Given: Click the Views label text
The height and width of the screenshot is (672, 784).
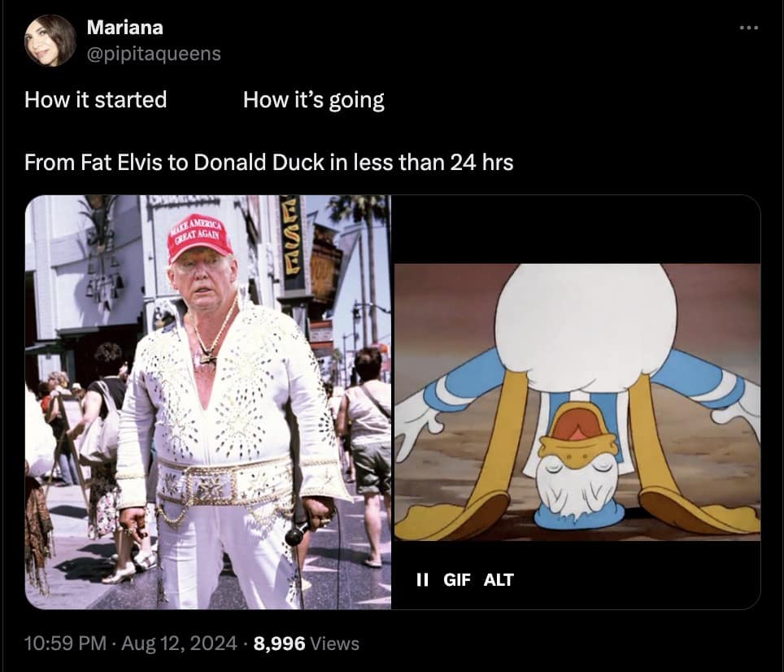Looking at the screenshot, I should point(334,643).
